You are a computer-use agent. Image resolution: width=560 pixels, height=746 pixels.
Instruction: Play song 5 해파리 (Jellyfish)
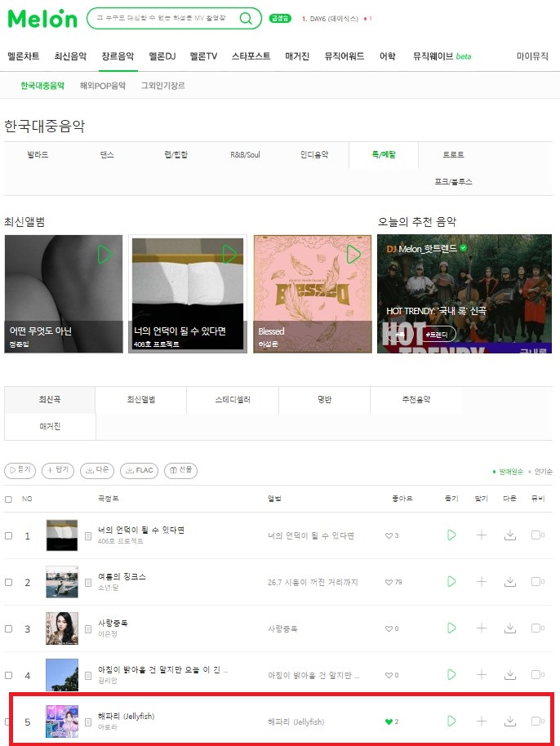pos(451,722)
